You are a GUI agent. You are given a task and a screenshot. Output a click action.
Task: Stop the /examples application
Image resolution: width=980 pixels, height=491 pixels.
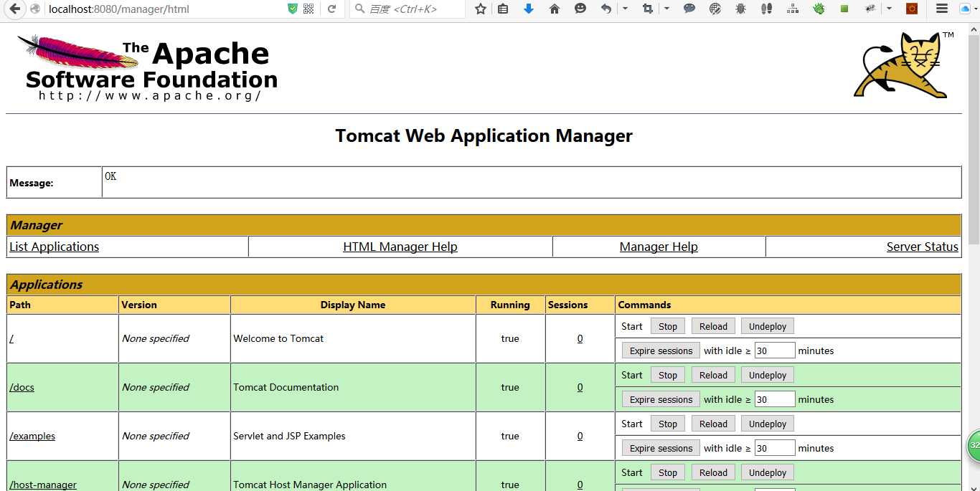(668, 424)
